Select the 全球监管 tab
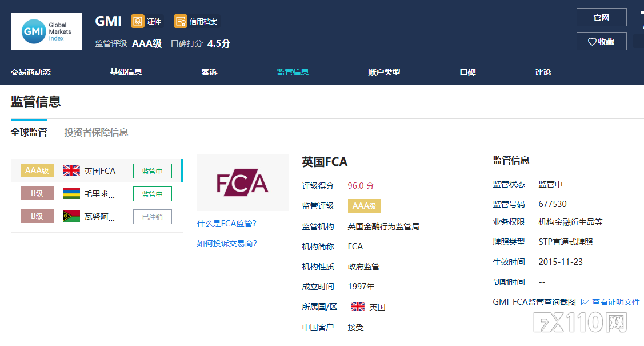The image size is (644, 346). point(29,132)
